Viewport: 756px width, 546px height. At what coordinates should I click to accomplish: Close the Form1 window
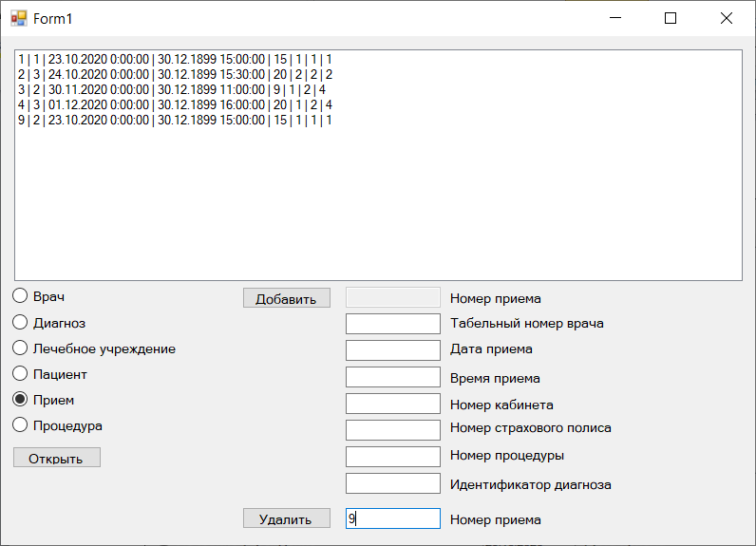click(x=727, y=18)
